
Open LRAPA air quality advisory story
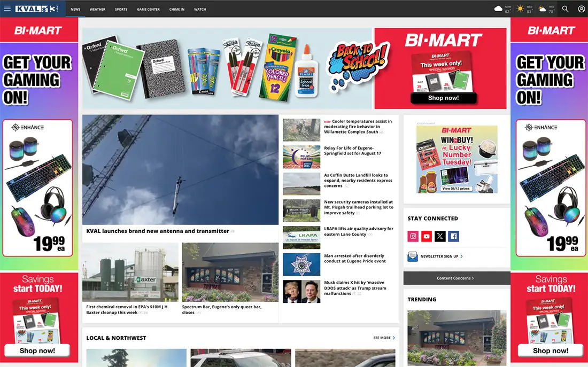pyautogui.click(x=359, y=231)
